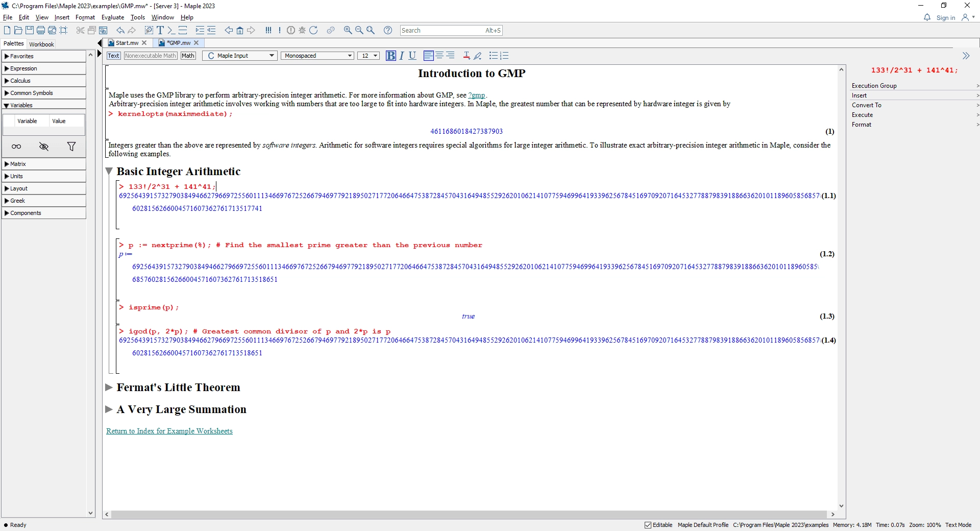Open Execution Group context panel entry
This screenshot has width=980, height=531.
point(915,86)
